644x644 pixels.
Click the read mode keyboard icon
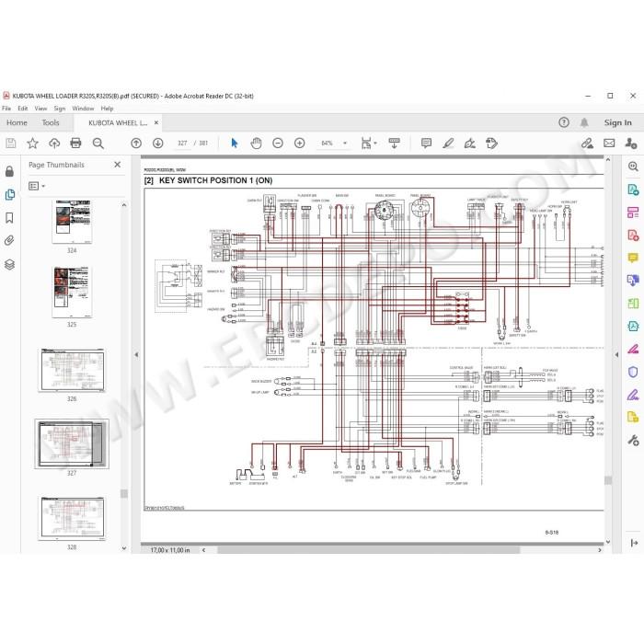click(394, 144)
